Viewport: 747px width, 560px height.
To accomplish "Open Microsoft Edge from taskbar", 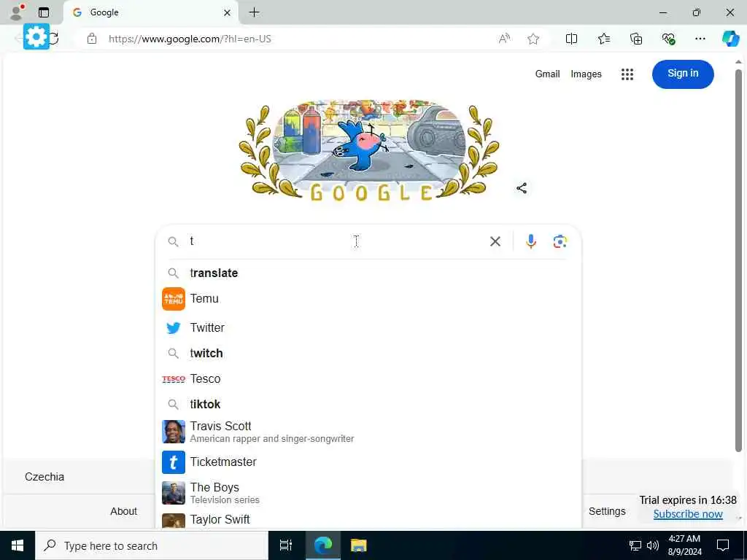I will [323, 545].
